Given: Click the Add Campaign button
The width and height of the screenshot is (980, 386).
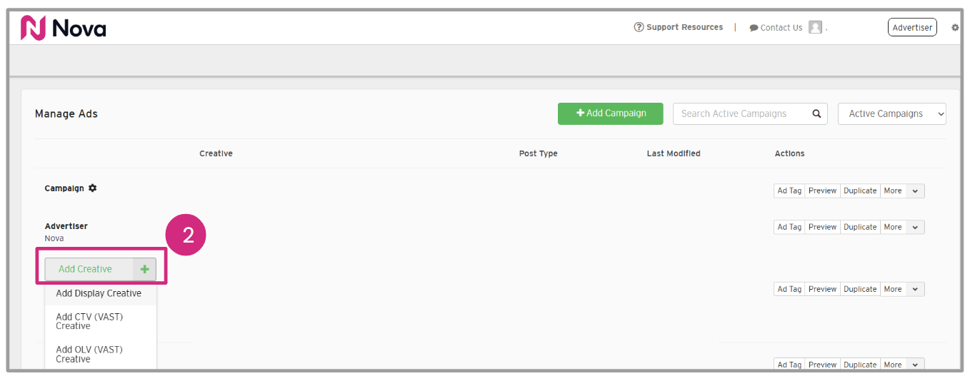Looking at the screenshot, I should tap(610, 113).
